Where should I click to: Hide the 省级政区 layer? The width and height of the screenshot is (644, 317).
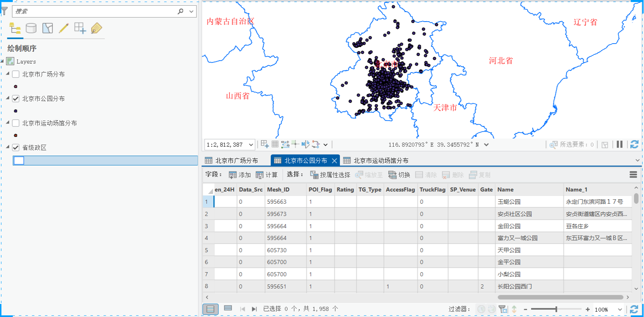pyautogui.click(x=16, y=147)
